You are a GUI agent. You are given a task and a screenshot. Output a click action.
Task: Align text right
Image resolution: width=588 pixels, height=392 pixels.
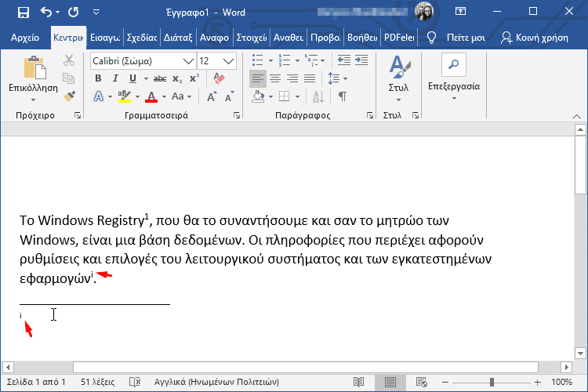292,78
